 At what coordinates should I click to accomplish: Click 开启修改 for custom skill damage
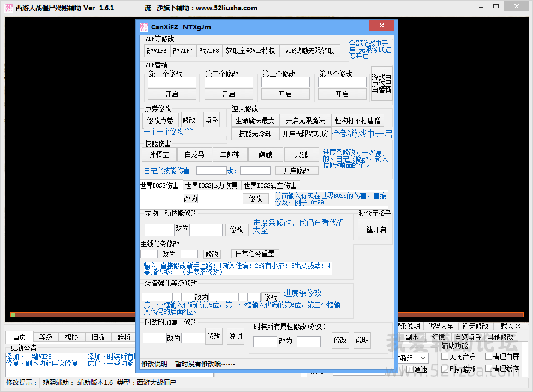pyautogui.click(x=297, y=171)
